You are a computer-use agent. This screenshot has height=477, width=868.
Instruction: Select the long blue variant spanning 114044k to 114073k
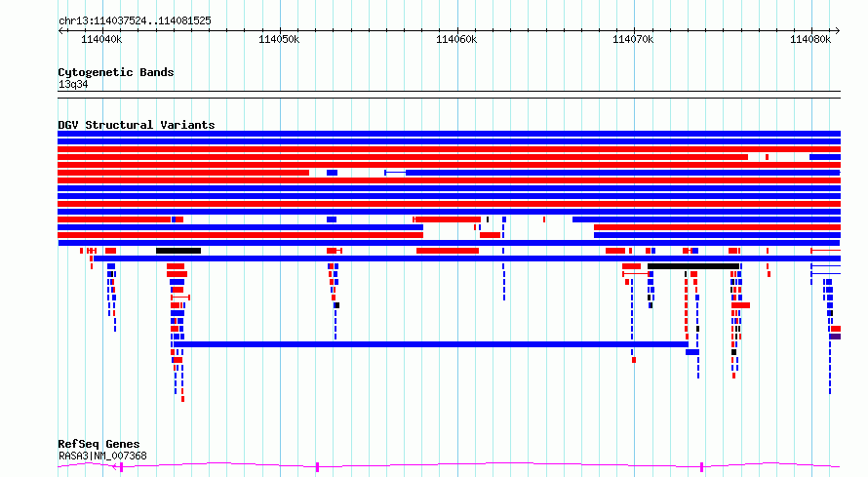pyautogui.click(x=429, y=344)
